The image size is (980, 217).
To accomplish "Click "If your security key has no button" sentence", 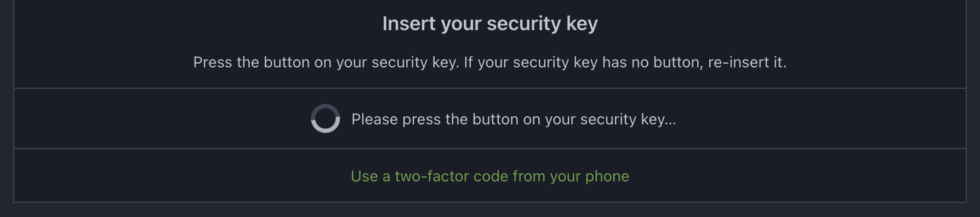I will point(583,62).
